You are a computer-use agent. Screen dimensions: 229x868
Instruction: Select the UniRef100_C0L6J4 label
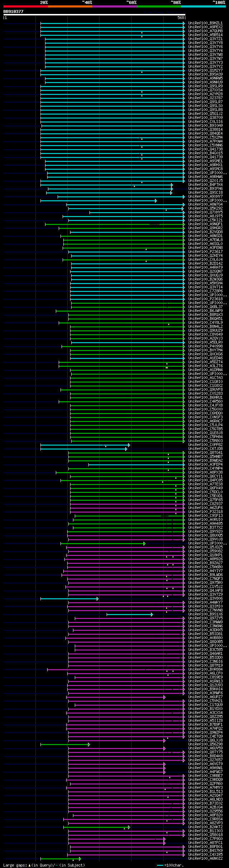pyautogui.click(x=205, y=259)
